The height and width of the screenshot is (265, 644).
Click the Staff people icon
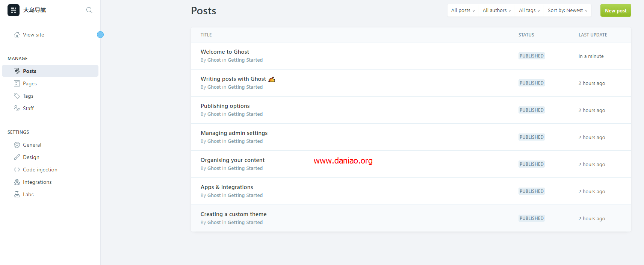17,108
